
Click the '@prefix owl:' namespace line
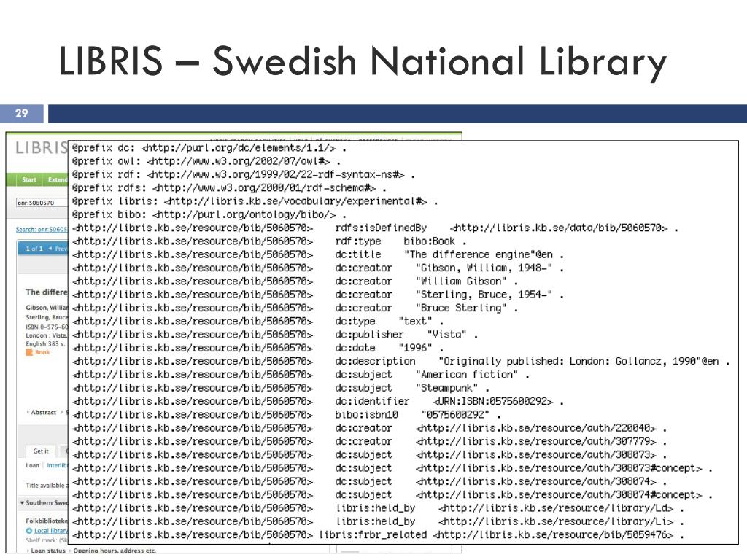(x=206, y=161)
